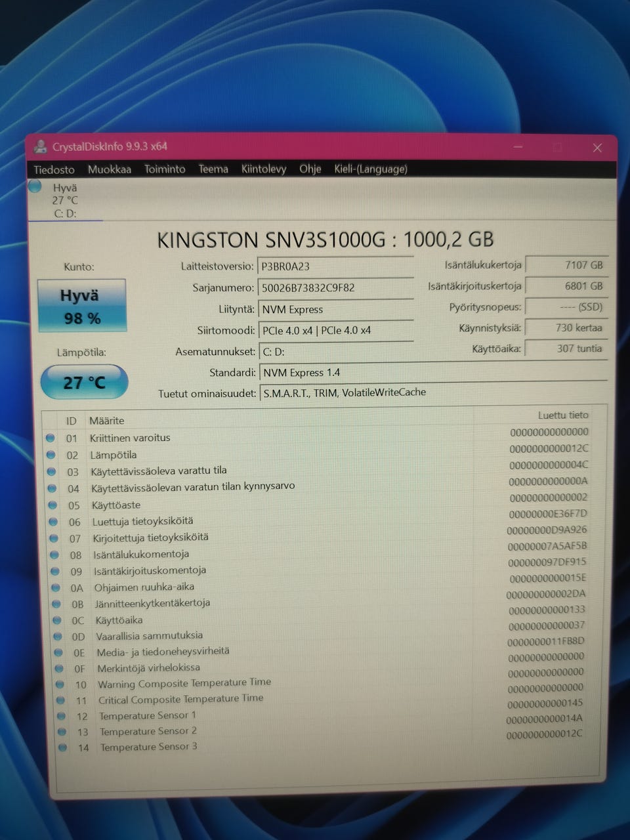Click status dot beside Critical Composite Temperature Time
The width and height of the screenshot is (630, 840).
coord(60,700)
